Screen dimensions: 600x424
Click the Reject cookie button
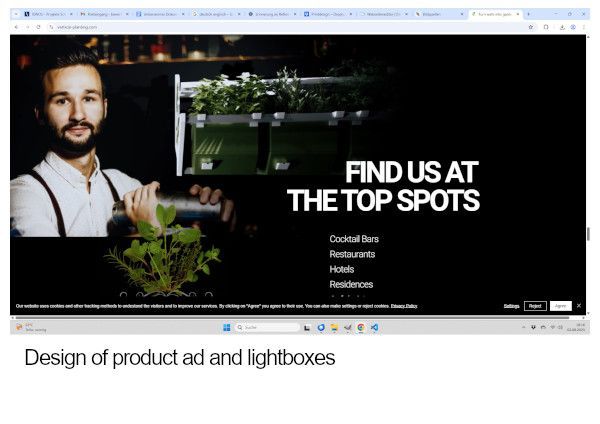[x=535, y=306]
